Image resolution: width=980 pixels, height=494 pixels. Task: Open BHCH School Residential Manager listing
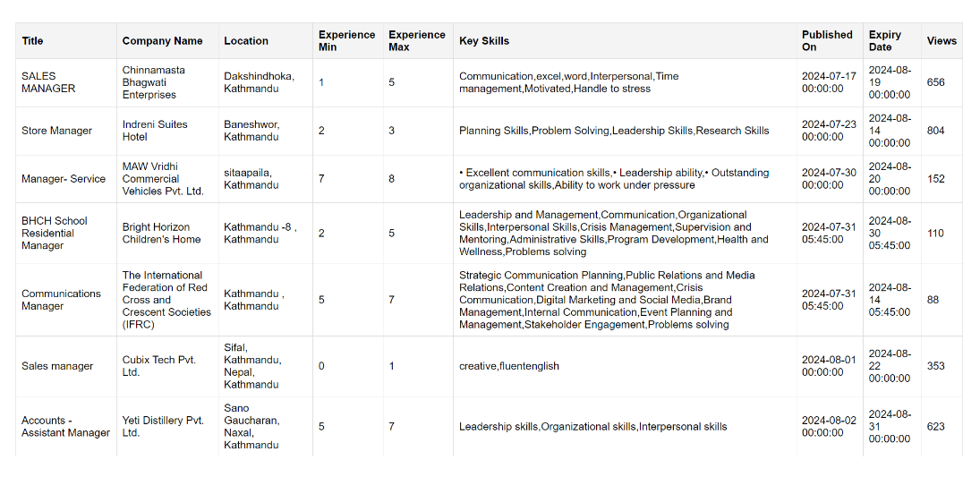coord(55,233)
